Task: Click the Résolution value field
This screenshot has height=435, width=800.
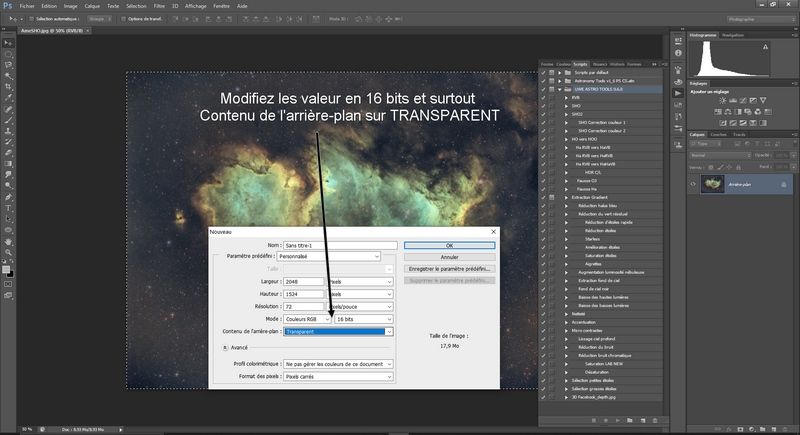Action: (304, 306)
